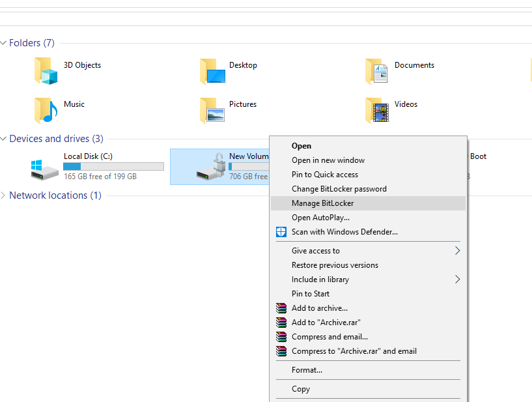
Task: Open the Give access to submenu arrow
Action: [x=457, y=251]
